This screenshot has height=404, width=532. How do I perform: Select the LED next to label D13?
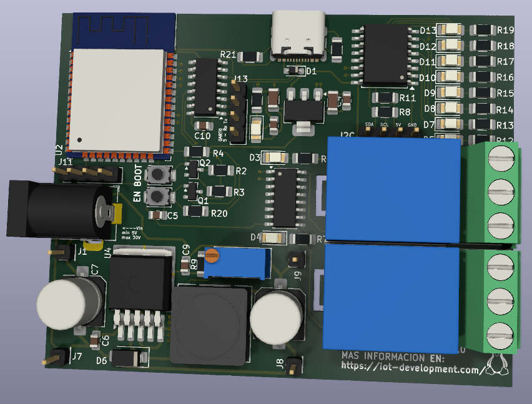(x=449, y=30)
